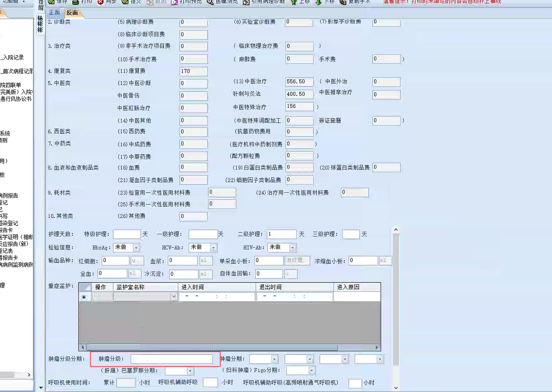Viewport: 552px width, 392px height.
Task: Click the 二级护理 days field showing 1
Action: point(282,234)
